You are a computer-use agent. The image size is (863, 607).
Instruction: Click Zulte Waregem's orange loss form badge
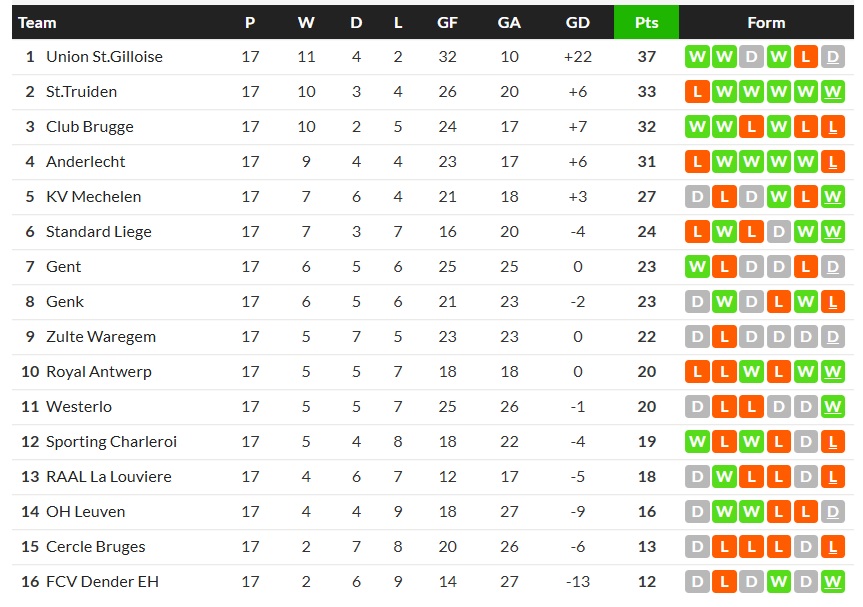point(724,337)
